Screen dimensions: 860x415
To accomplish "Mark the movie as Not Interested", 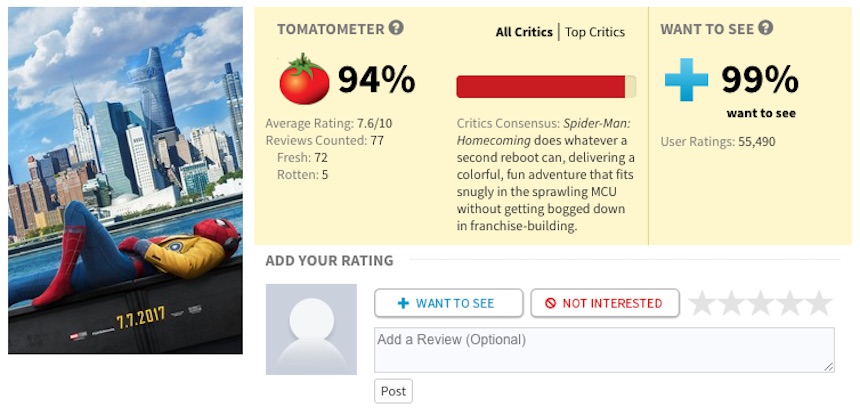I will [x=605, y=303].
